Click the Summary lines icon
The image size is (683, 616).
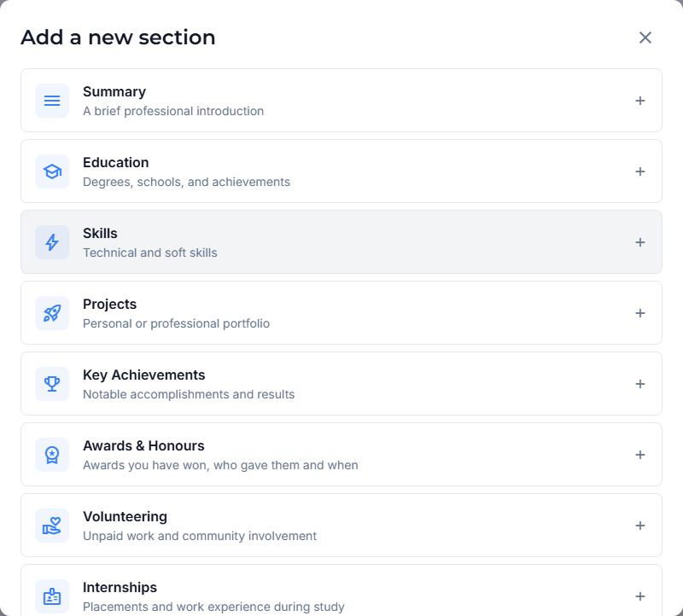click(x=52, y=101)
